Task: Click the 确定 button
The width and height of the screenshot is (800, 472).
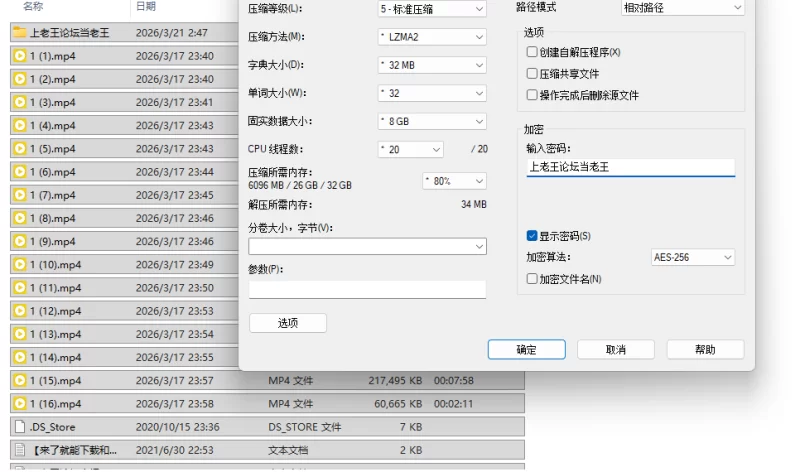Action: (x=527, y=350)
